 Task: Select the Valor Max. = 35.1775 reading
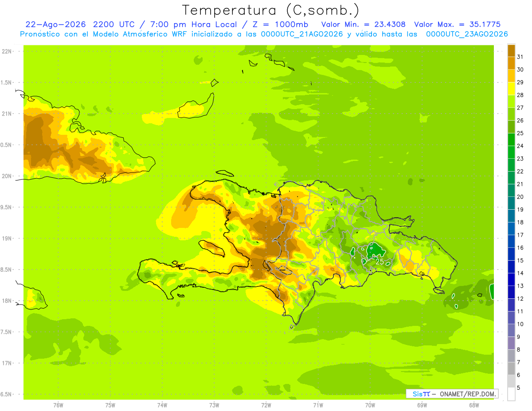[457, 24]
